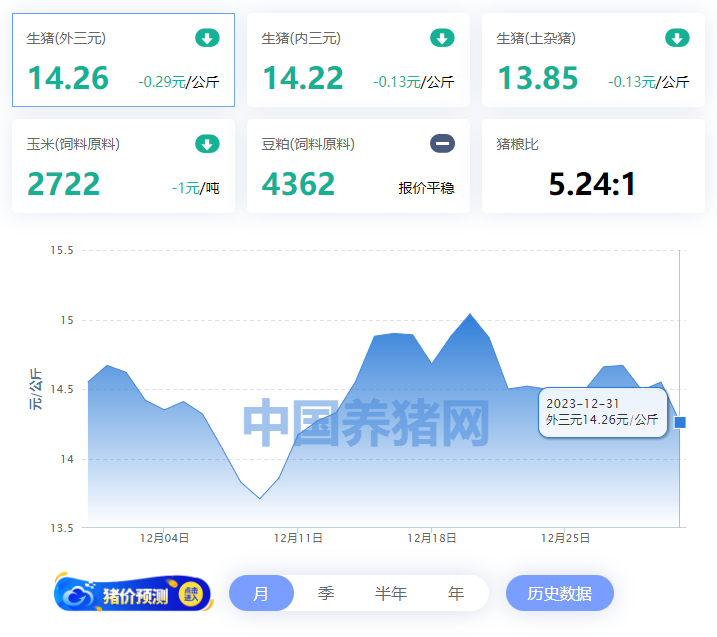The width and height of the screenshot is (717, 637).
Task: Click the 点击进入 coin badge on banner
Action: 191,594
